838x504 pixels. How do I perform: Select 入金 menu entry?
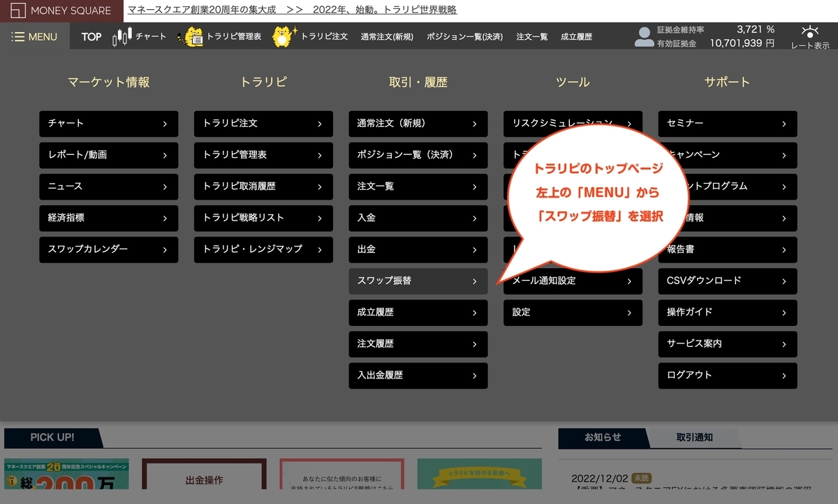click(418, 218)
